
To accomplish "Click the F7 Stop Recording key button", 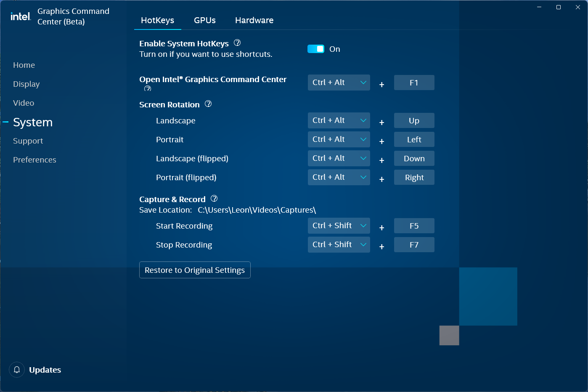I will 414,245.
